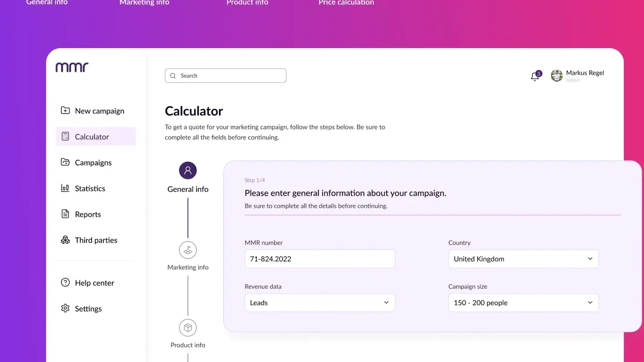Select the Marketing info top tab

point(144,3)
